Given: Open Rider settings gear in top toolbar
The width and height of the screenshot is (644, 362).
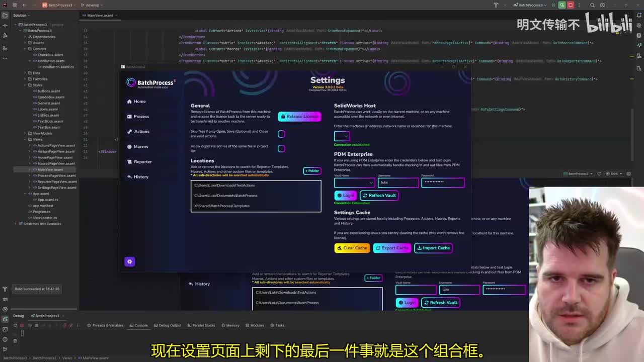Looking at the screenshot, I should pyautogui.click(x=602, y=5).
